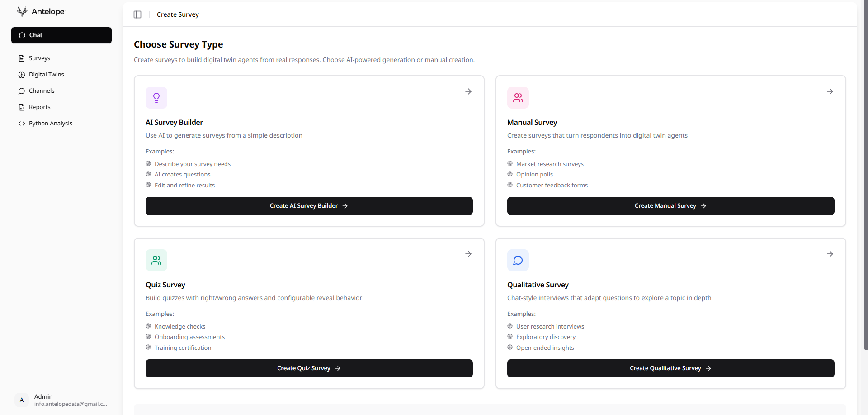This screenshot has height=415, width=868.
Task: Open Reports in the sidebar
Action: click(40, 107)
